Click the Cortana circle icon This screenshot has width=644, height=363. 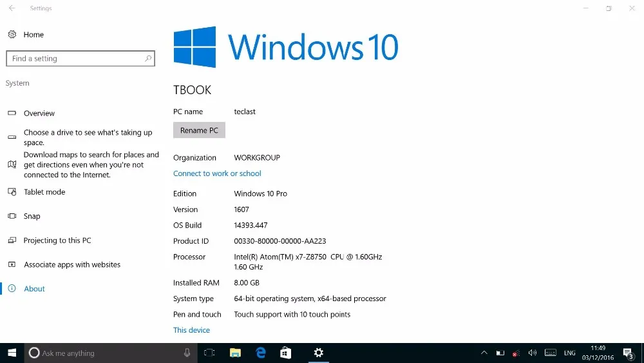tap(34, 353)
